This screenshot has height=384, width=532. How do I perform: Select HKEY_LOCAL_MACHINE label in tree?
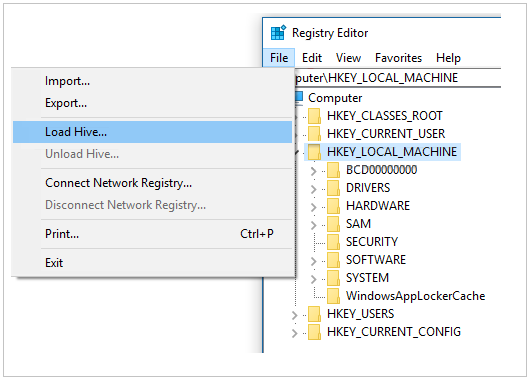pyautogui.click(x=392, y=152)
